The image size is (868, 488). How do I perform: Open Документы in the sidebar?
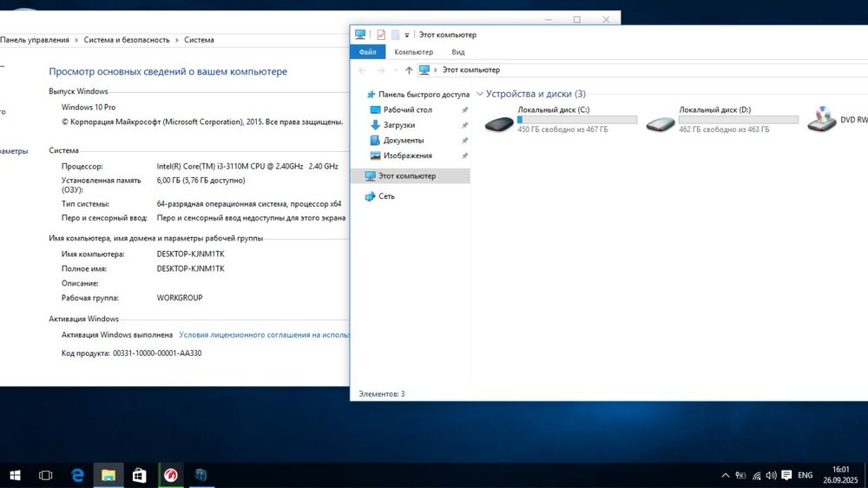click(x=404, y=140)
